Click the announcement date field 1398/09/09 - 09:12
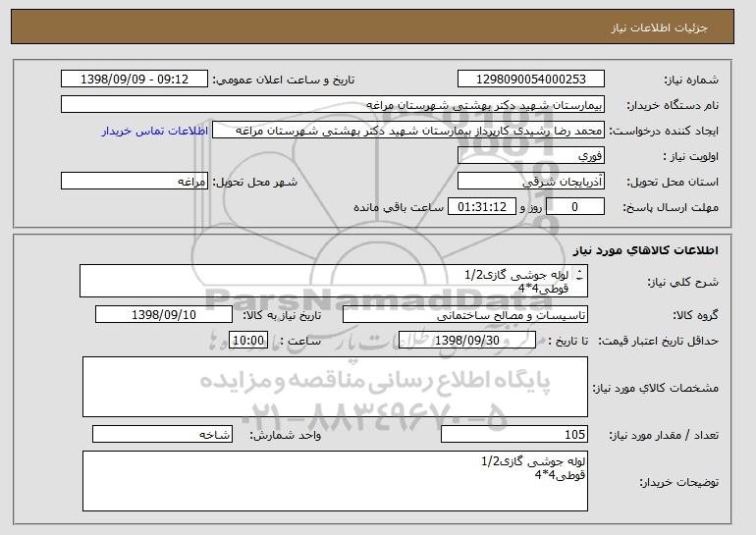The image size is (756, 535). 135,80
